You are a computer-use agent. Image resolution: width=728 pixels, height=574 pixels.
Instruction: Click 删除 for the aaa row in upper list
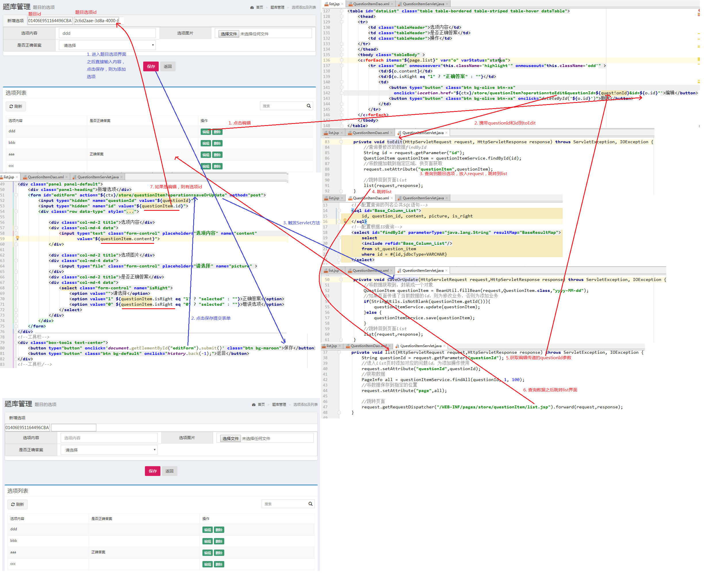click(217, 155)
